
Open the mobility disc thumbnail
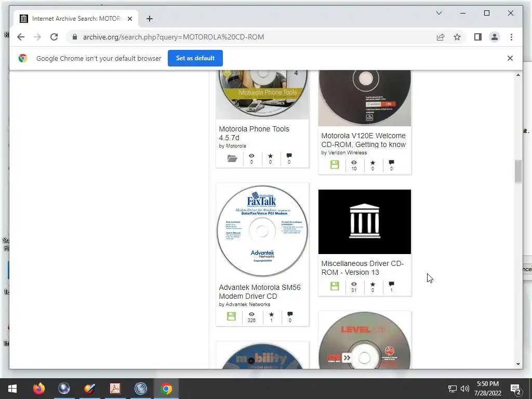[262, 355]
